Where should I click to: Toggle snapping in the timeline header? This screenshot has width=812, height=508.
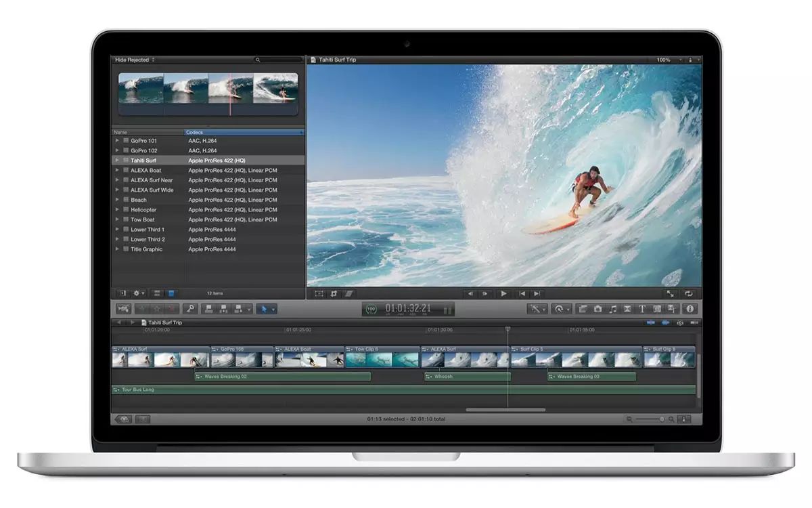tap(694, 322)
